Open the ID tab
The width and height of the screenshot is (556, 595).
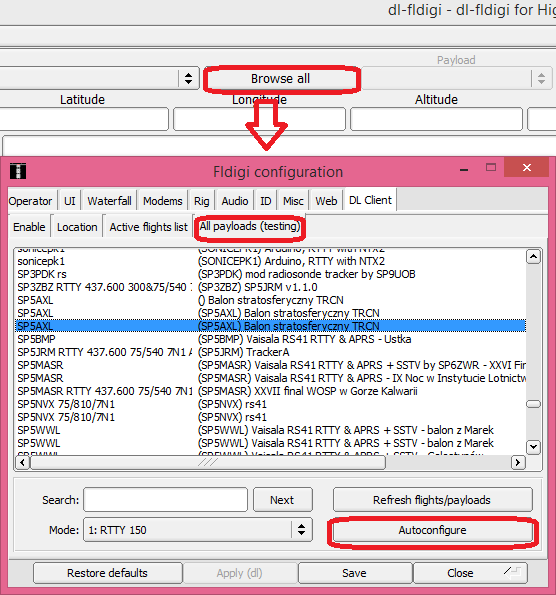[266, 201]
